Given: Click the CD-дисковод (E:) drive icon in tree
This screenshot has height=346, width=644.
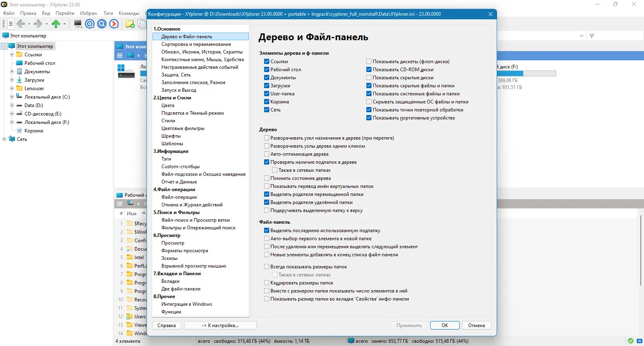Looking at the screenshot, I should (x=19, y=114).
